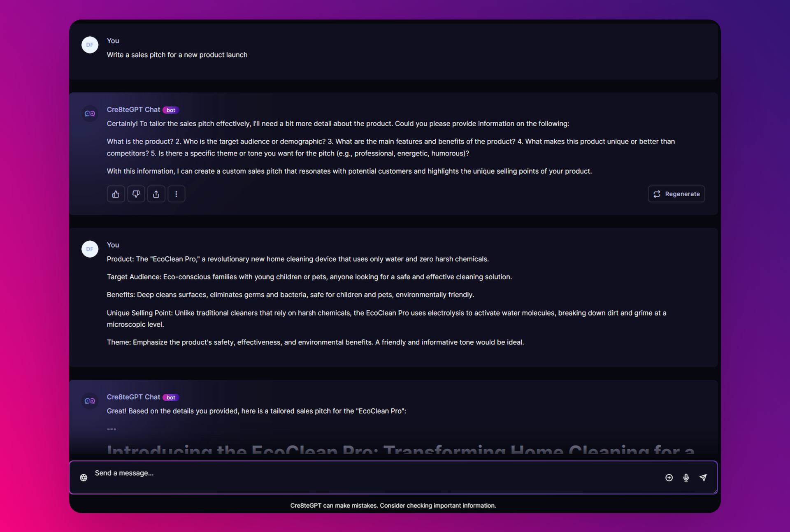Click the share/export icon

[x=157, y=193]
